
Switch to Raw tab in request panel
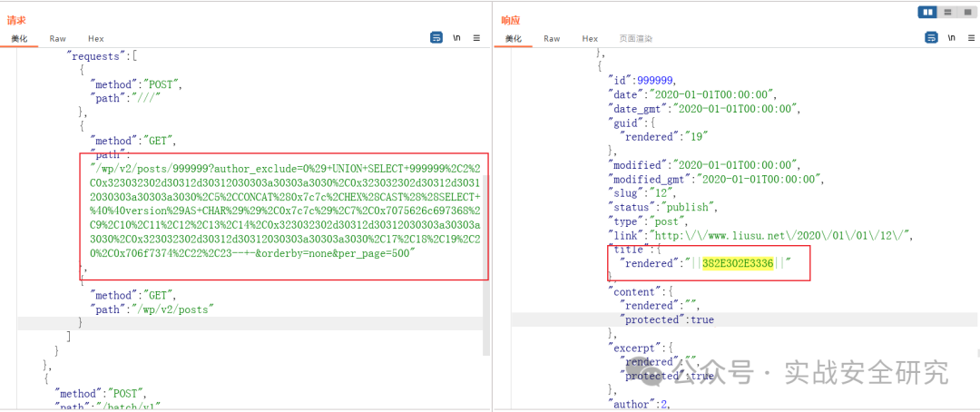57,39
